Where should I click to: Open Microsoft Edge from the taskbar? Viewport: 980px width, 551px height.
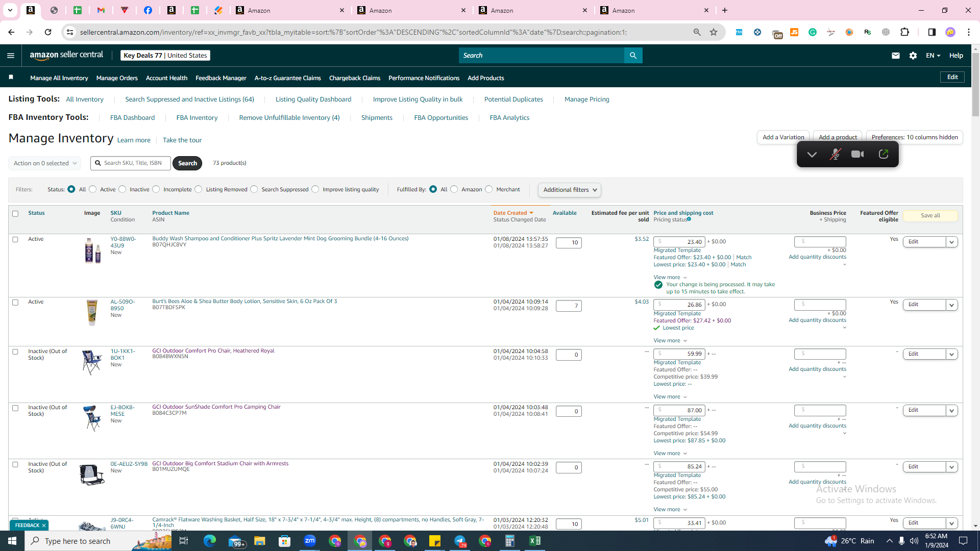click(x=210, y=541)
